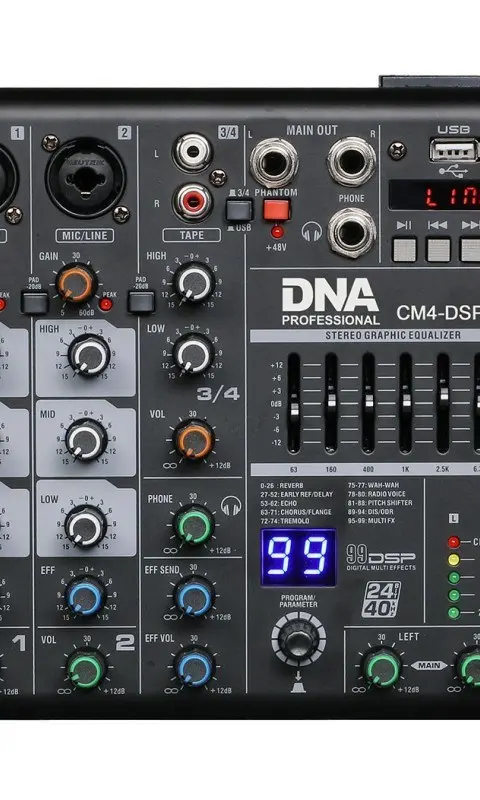Viewport: 480px width, 800px height.
Task: Click the '63-71: CHORUS/FLANGE' entry
Action: point(295,512)
